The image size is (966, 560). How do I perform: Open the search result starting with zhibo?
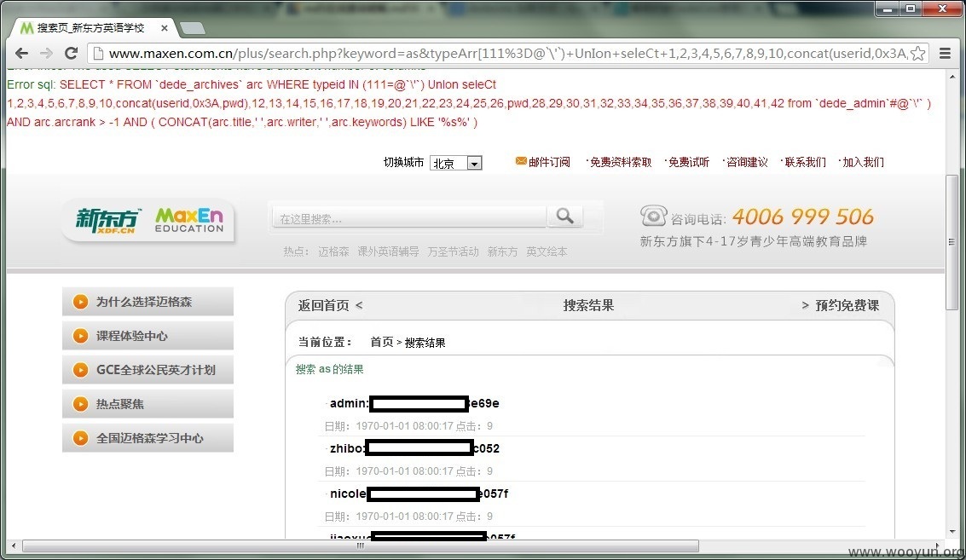point(414,448)
